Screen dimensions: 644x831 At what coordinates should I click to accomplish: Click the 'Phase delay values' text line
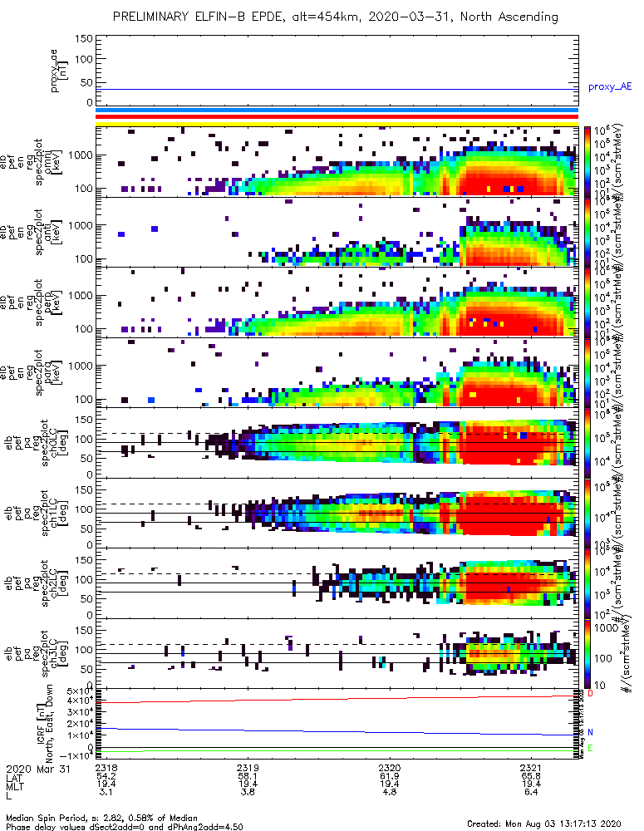[125, 827]
